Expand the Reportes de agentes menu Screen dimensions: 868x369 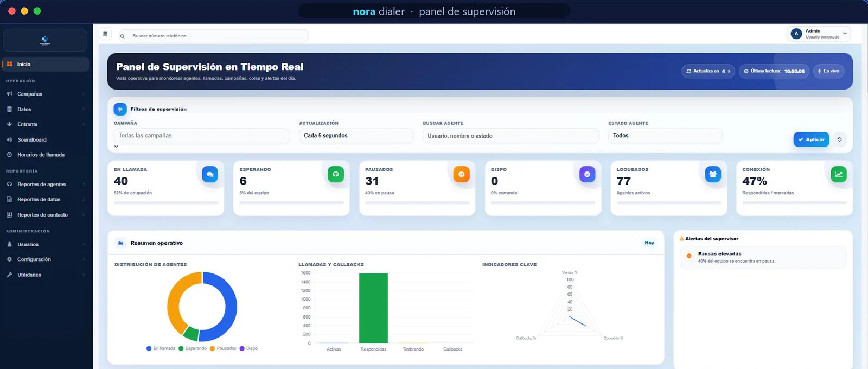(x=46, y=184)
